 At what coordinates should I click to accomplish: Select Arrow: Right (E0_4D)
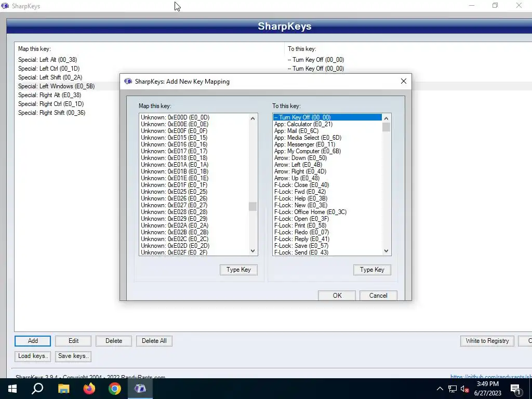(327, 171)
